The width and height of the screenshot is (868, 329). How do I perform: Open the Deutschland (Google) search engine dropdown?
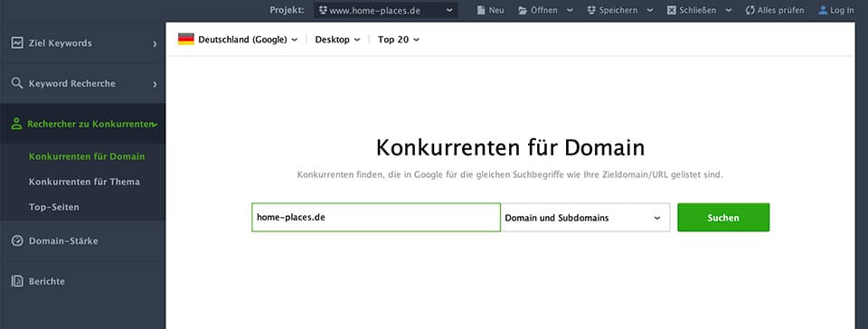pyautogui.click(x=248, y=39)
